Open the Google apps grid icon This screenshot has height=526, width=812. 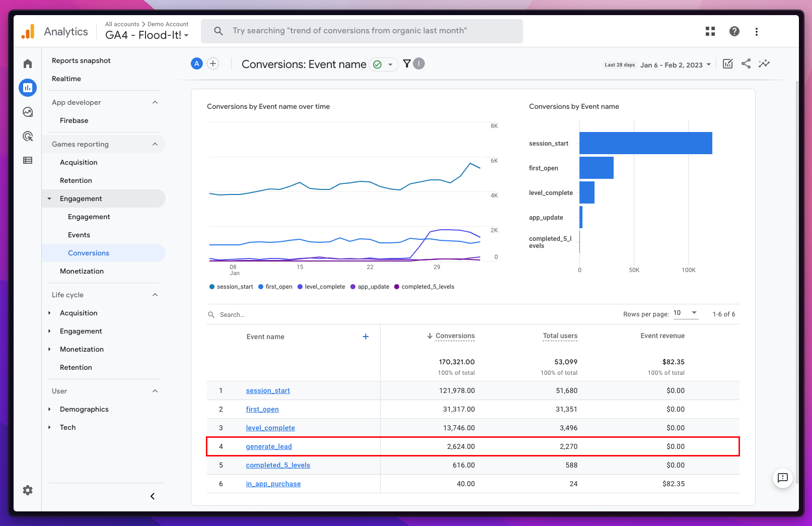pos(710,31)
